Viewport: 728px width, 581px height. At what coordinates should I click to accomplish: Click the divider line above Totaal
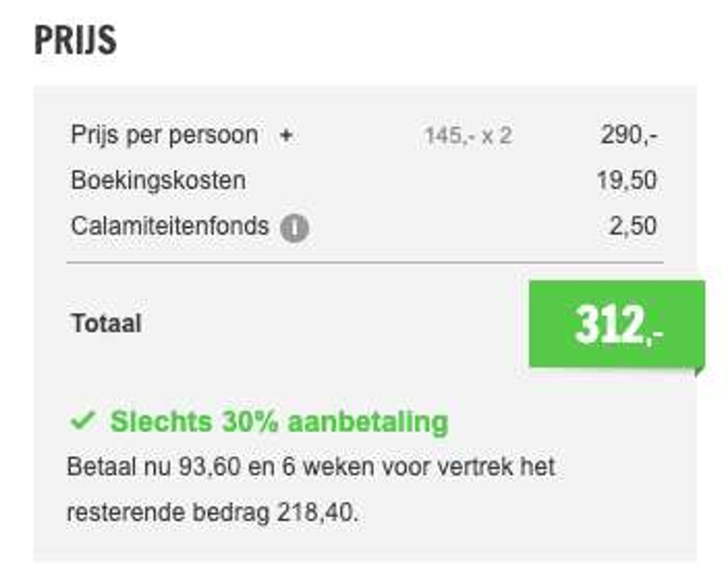365,262
